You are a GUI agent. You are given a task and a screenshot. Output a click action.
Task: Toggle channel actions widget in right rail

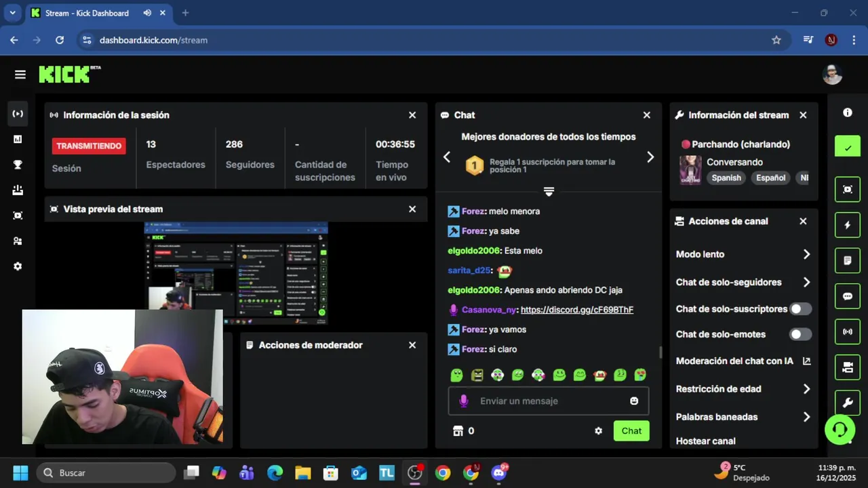(x=848, y=367)
